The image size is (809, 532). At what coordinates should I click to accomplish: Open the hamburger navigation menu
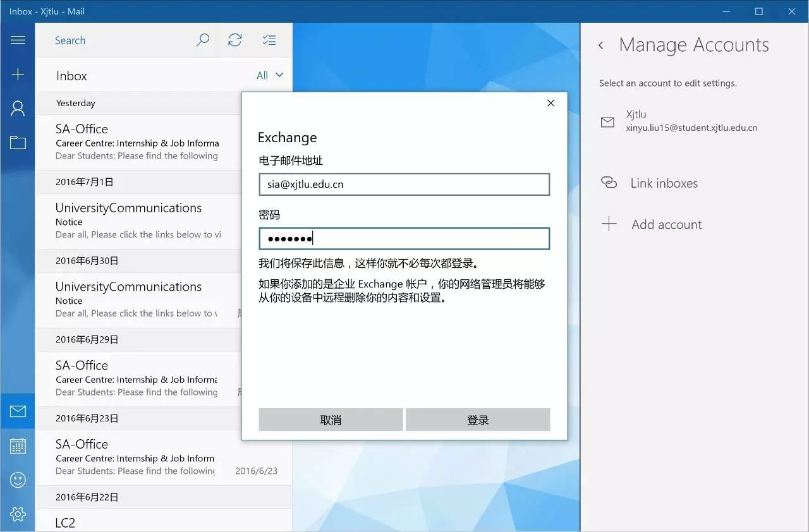(18, 40)
